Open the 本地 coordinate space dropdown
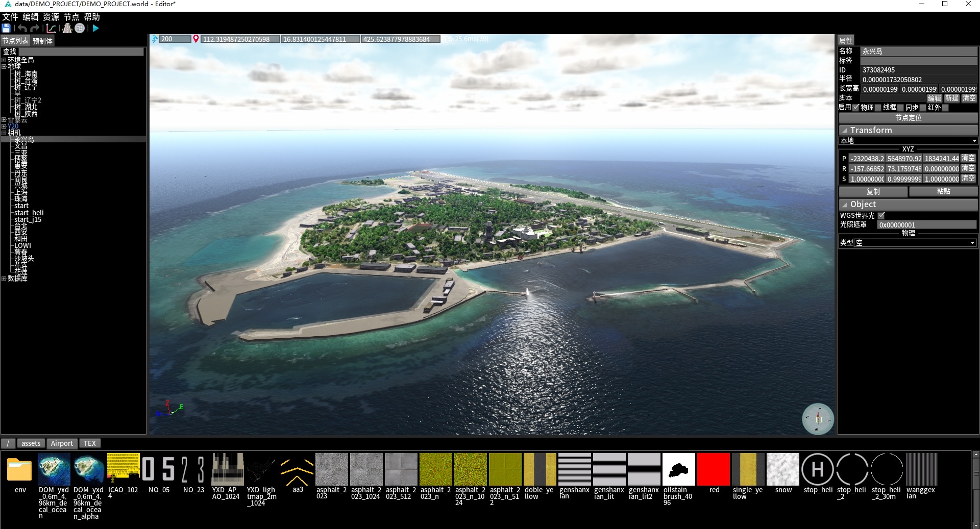 tap(908, 141)
